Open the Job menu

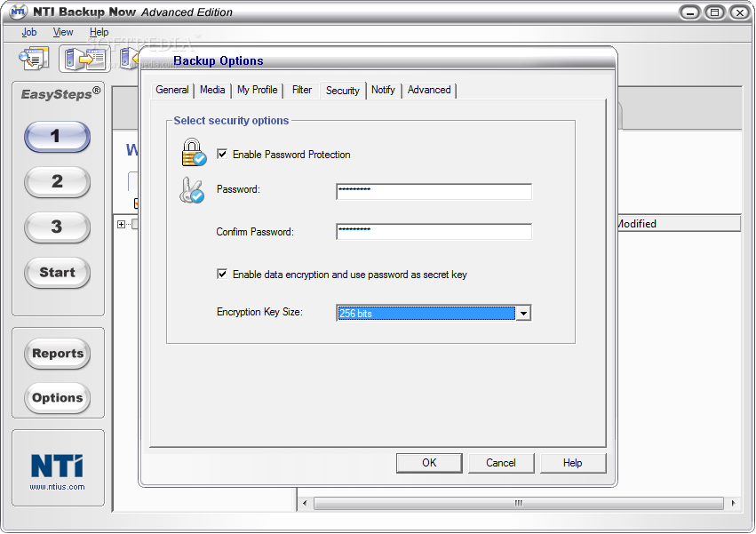point(29,32)
